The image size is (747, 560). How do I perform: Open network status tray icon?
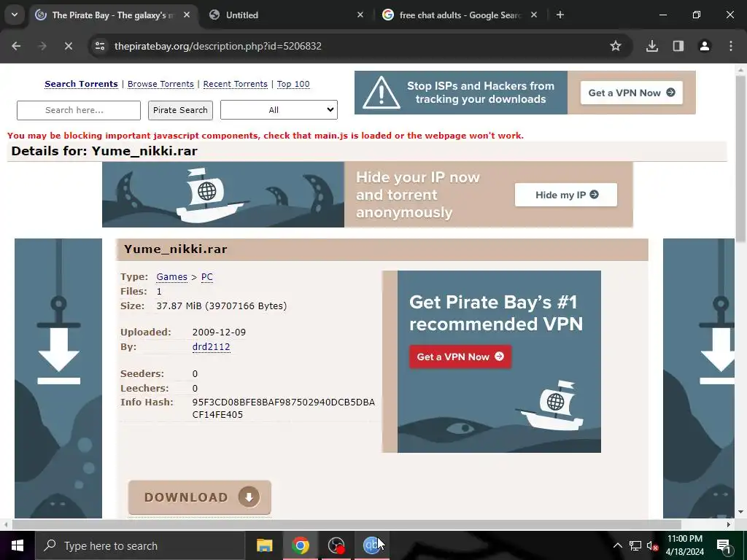pyautogui.click(x=635, y=545)
